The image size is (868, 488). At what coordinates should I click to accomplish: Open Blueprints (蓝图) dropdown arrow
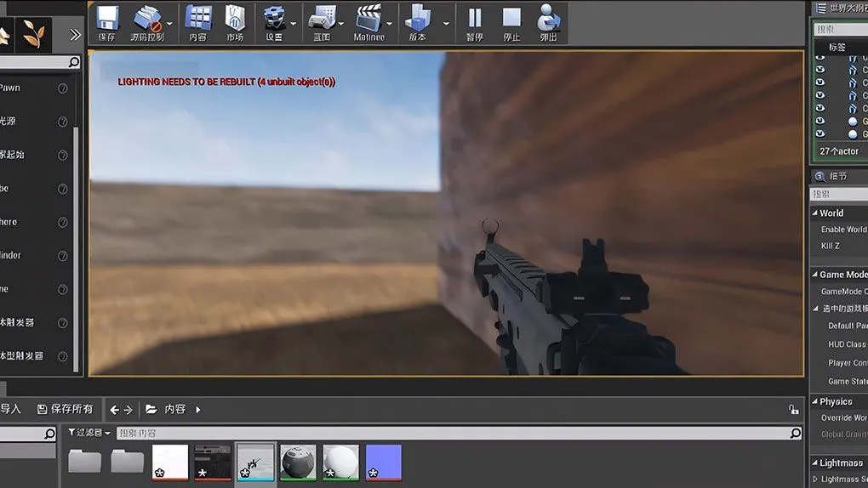pos(341,24)
